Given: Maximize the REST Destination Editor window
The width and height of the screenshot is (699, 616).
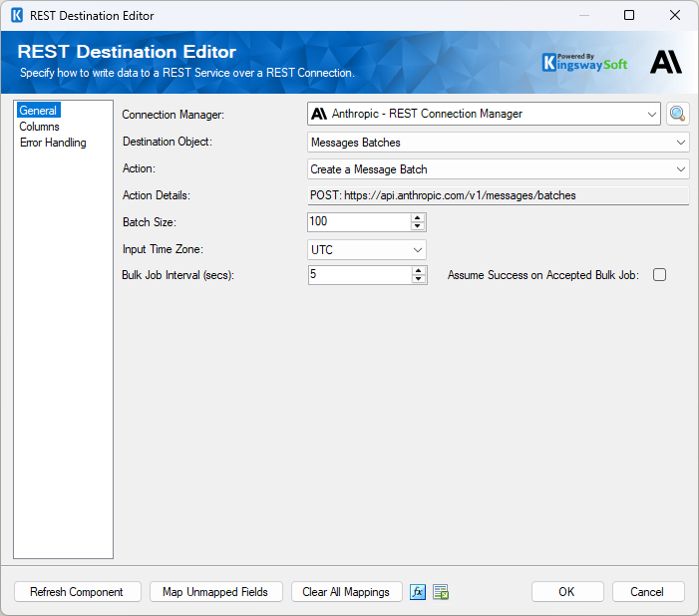Looking at the screenshot, I should click(629, 15).
